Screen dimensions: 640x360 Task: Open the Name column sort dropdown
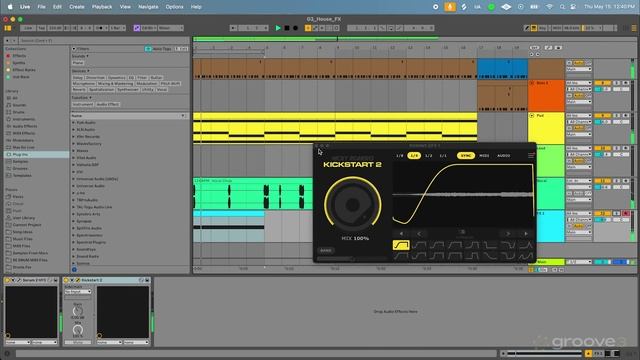(x=182, y=116)
